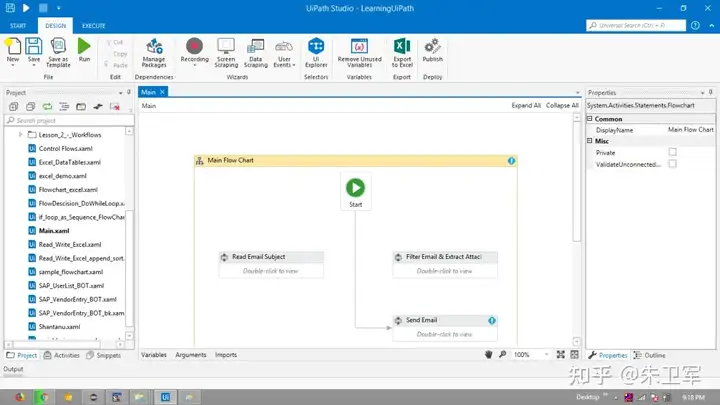Click the Start node in flowchart
This screenshot has height=405, width=720.
355,191
